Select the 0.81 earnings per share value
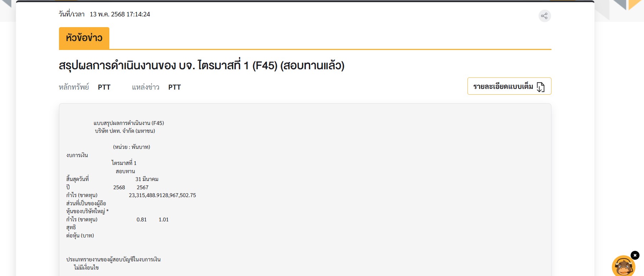 [142, 220]
